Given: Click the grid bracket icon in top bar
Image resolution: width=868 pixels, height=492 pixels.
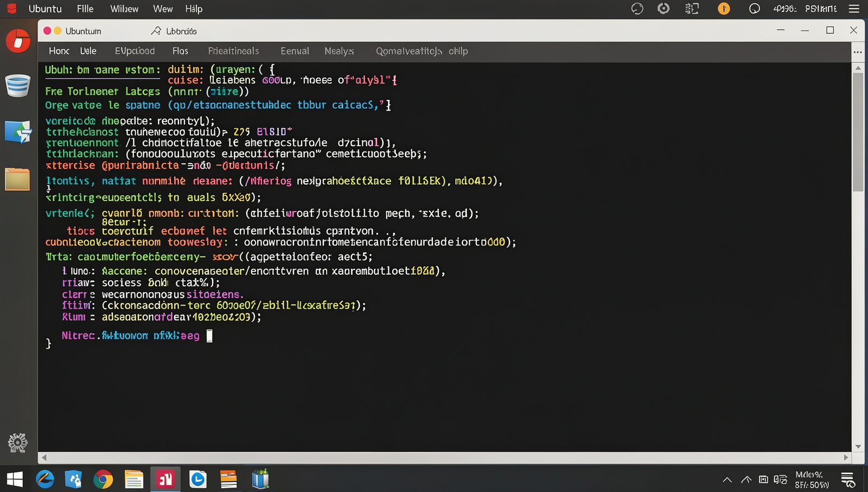Looking at the screenshot, I should tap(692, 9).
